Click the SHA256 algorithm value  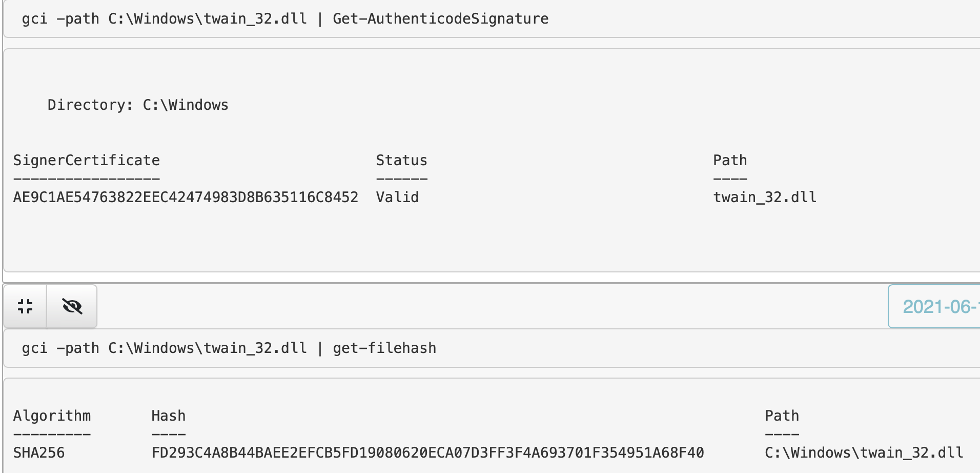[x=39, y=453]
